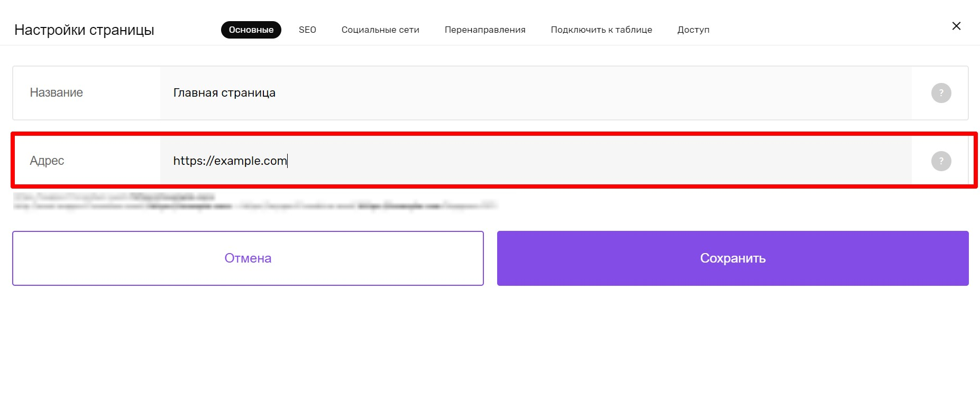Click the Название field label
The height and width of the screenshot is (420, 980).
(x=56, y=92)
